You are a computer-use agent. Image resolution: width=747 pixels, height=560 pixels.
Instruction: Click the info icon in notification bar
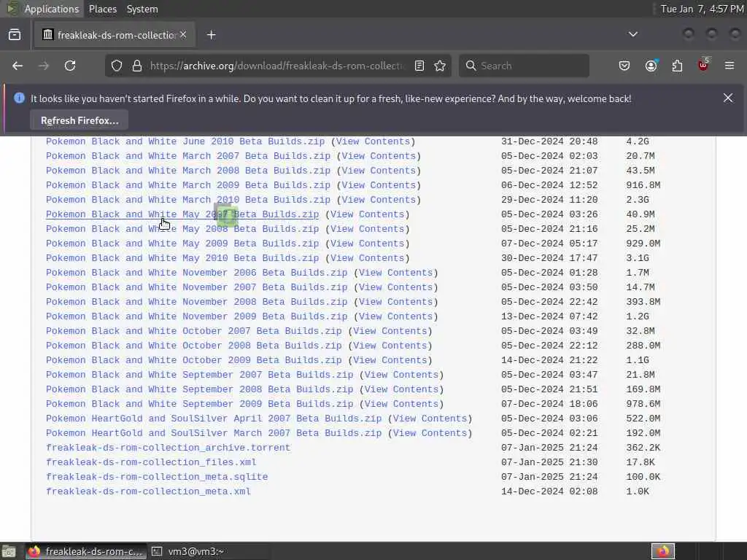pos(19,98)
